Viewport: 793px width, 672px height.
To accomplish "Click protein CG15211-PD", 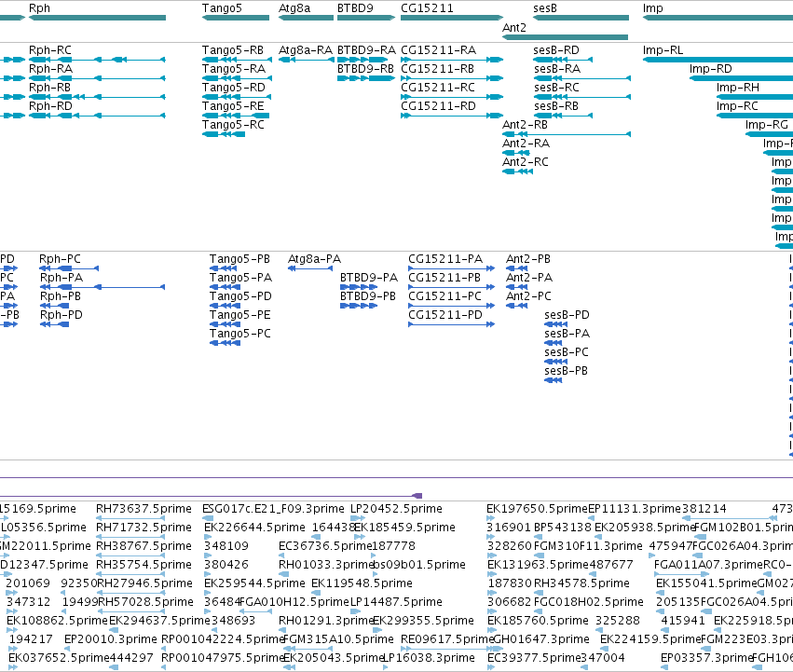I will tap(452, 324).
